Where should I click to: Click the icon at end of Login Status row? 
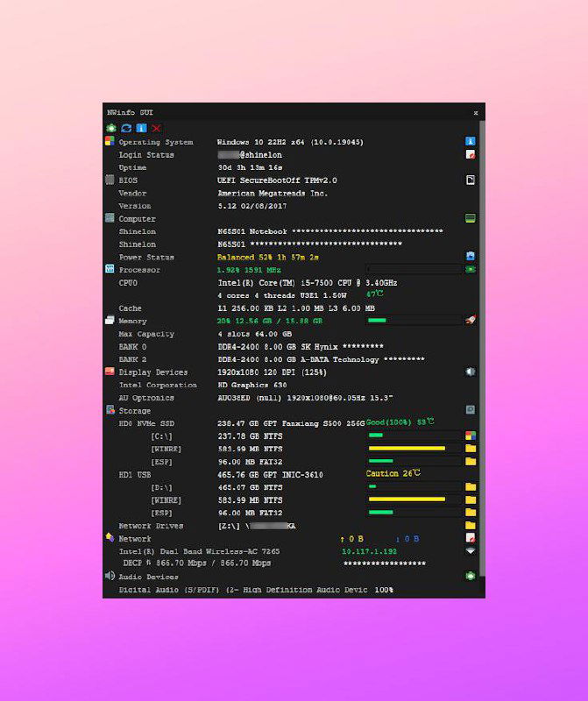(x=471, y=154)
